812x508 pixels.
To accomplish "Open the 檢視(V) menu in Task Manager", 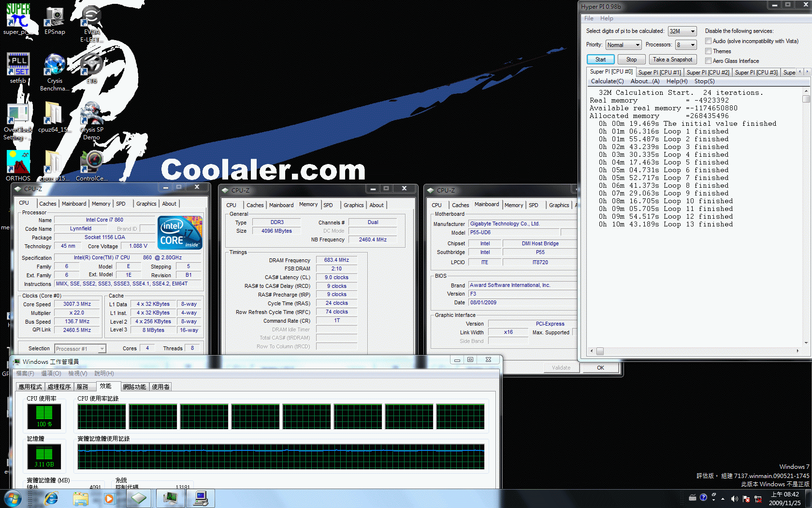I will [x=77, y=374].
